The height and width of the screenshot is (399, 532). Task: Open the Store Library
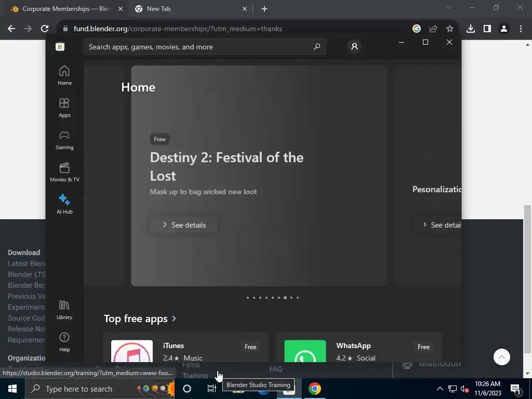[64, 310]
